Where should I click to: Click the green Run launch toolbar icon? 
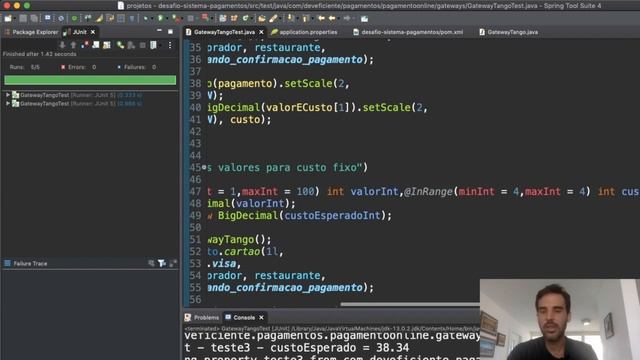(160, 18)
